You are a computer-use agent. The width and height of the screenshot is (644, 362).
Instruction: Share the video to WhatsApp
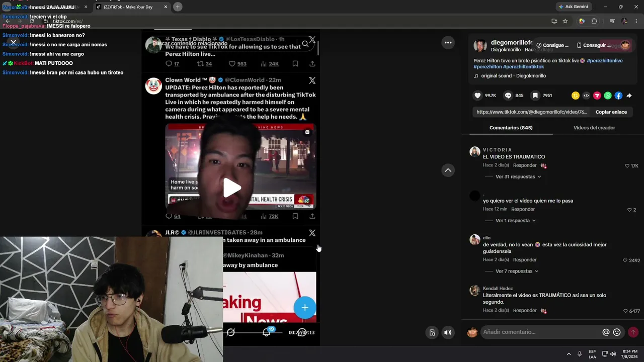(x=608, y=96)
